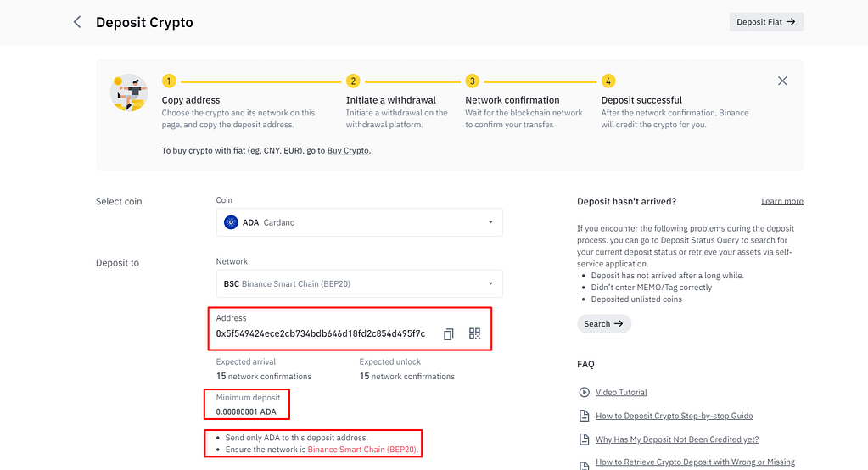Click the Search deposit status button

point(604,324)
